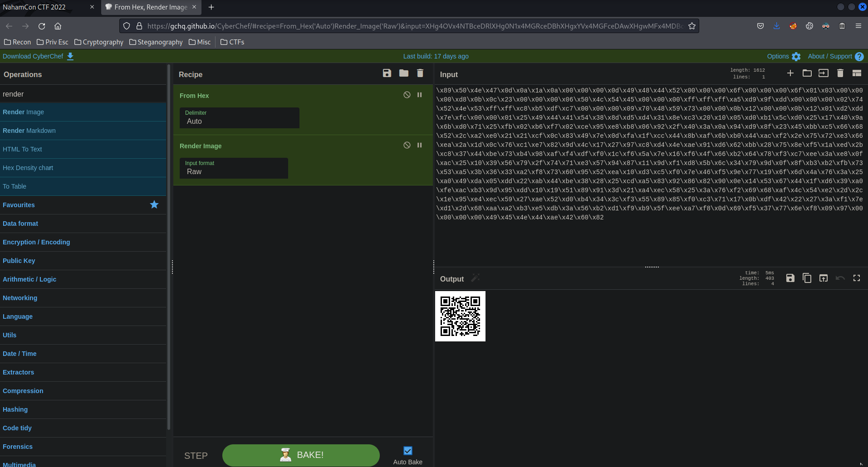
Task: Open folder as input
Action: point(807,73)
